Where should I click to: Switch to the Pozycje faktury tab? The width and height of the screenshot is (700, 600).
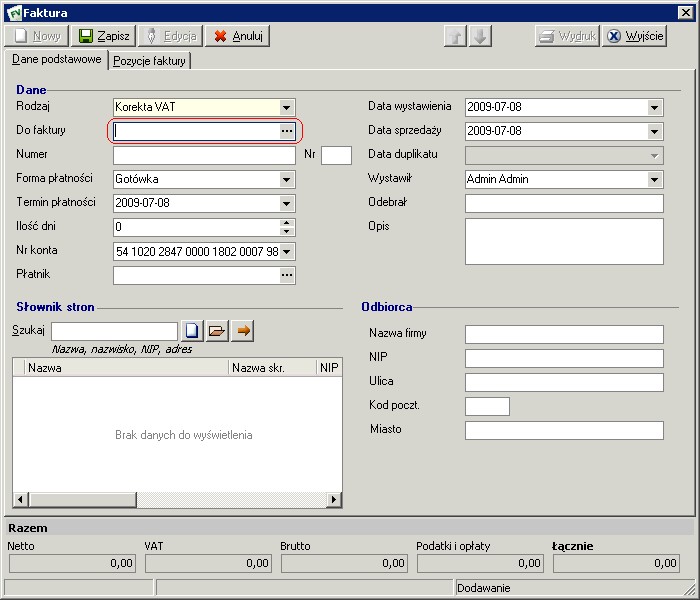[150, 61]
